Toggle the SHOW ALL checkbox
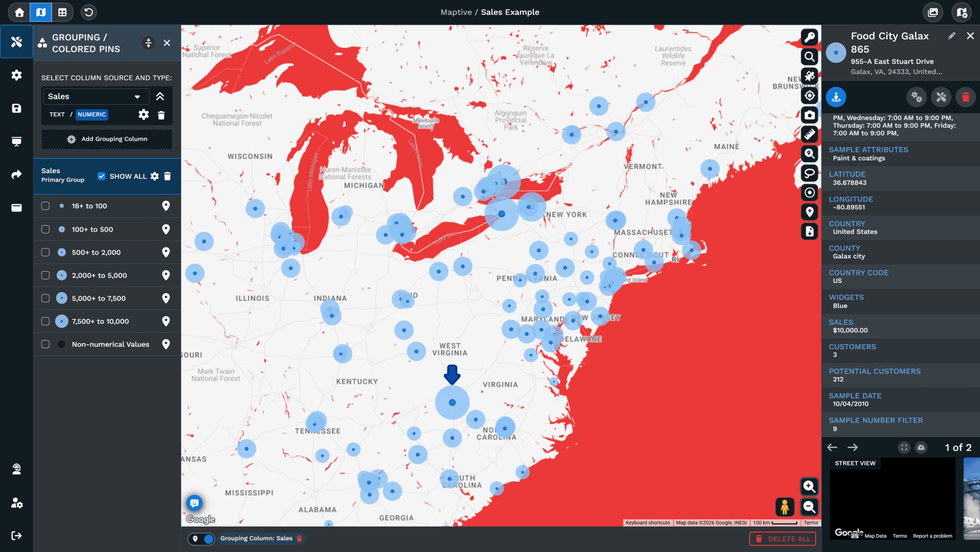 point(101,176)
